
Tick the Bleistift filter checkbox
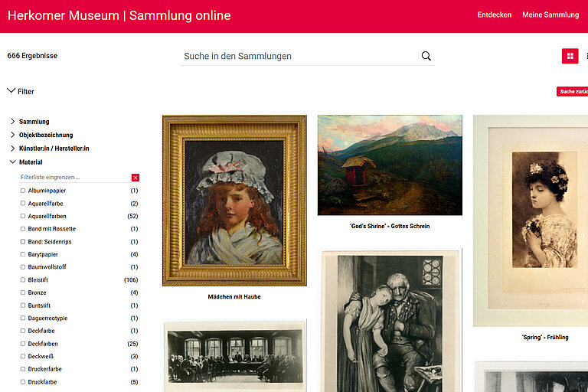(x=23, y=280)
